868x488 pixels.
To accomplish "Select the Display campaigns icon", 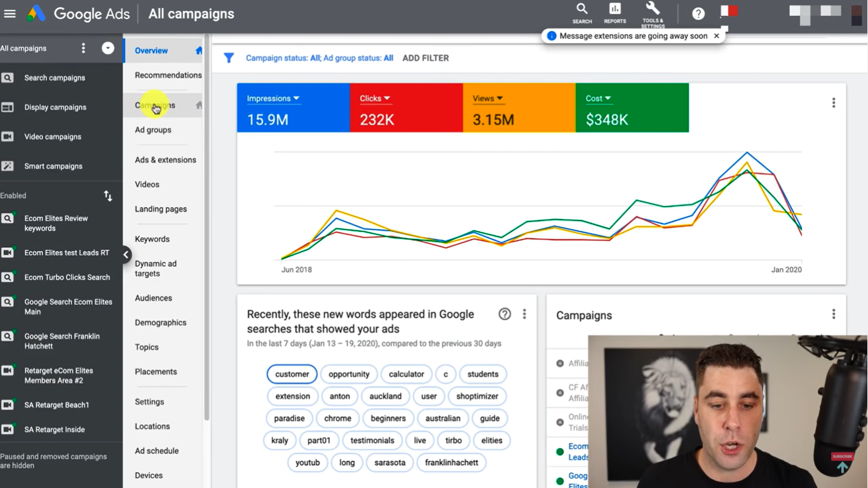I will click(x=8, y=107).
